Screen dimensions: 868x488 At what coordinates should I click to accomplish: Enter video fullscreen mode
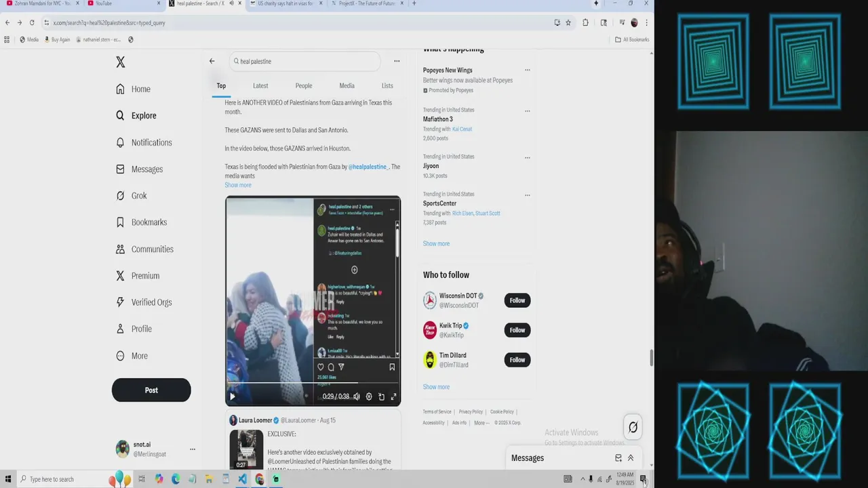tap(393, 396)
